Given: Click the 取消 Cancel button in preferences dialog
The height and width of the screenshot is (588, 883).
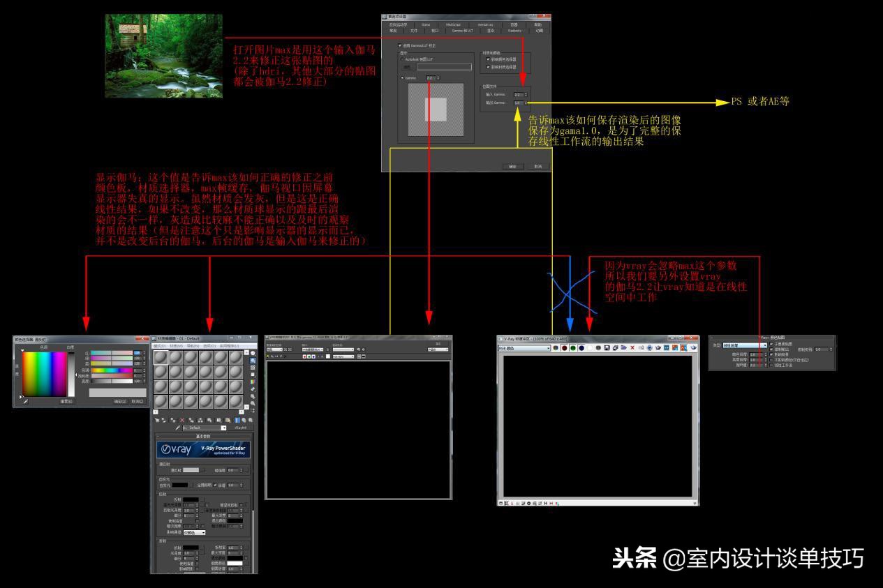Looking at the screenshot, I should (x=538, y=166).
